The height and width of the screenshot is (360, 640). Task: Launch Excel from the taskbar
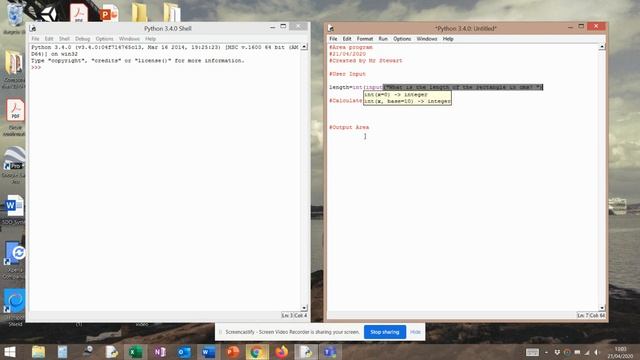[x=136, y=352]
